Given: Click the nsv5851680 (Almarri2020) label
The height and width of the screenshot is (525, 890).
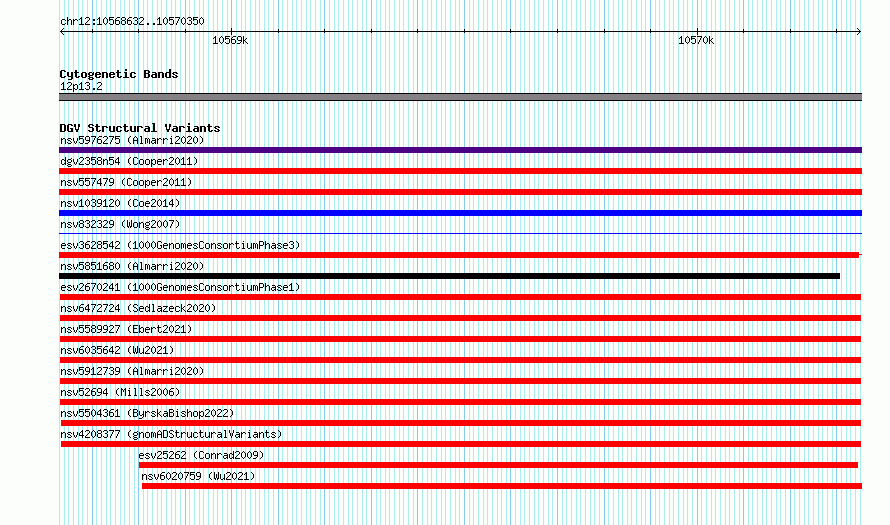Looking at the screenshot, I should [132, 266].
